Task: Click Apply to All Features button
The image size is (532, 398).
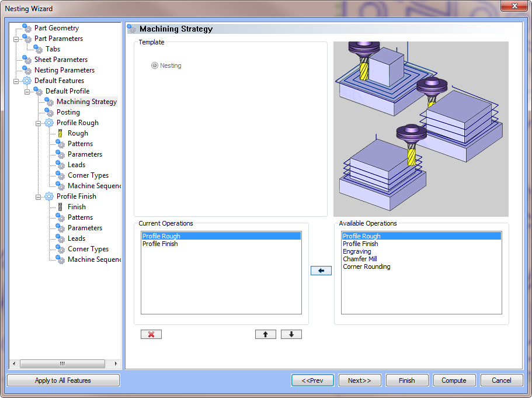Action: (63, 380)
